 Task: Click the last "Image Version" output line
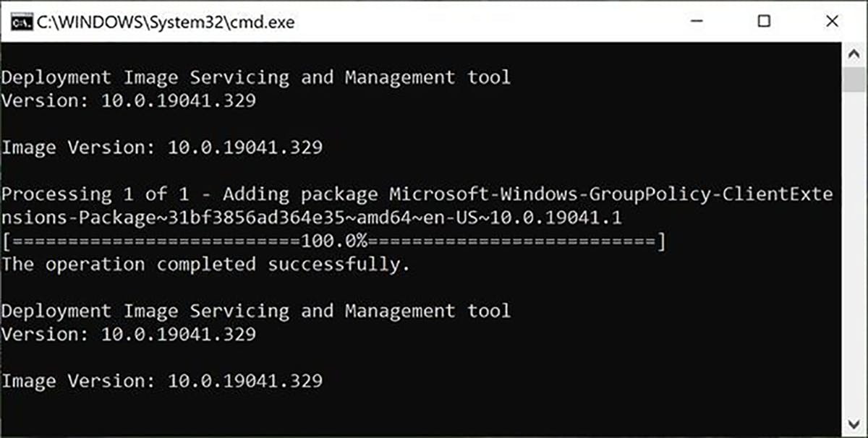[x=161, y=381]
